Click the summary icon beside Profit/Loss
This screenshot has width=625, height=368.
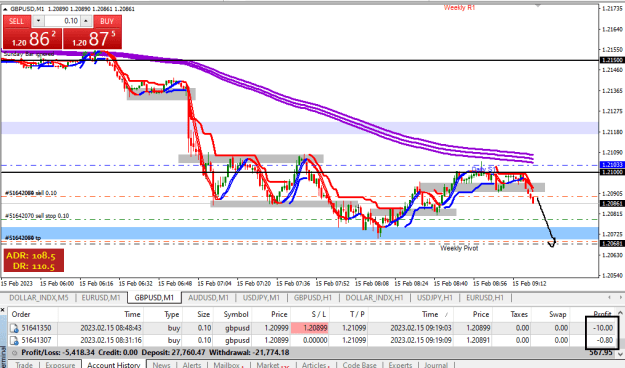tap(14, 353)
